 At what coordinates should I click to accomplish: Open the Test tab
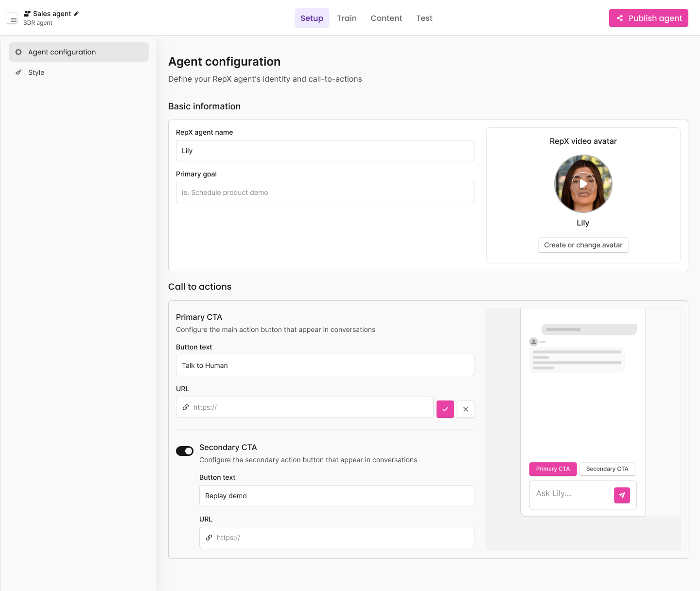(424, 18)
